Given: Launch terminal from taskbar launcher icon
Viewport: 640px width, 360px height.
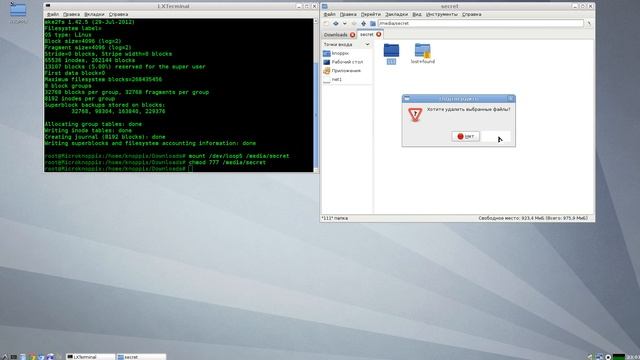Looking at the screenshot, I should [13, 357].
